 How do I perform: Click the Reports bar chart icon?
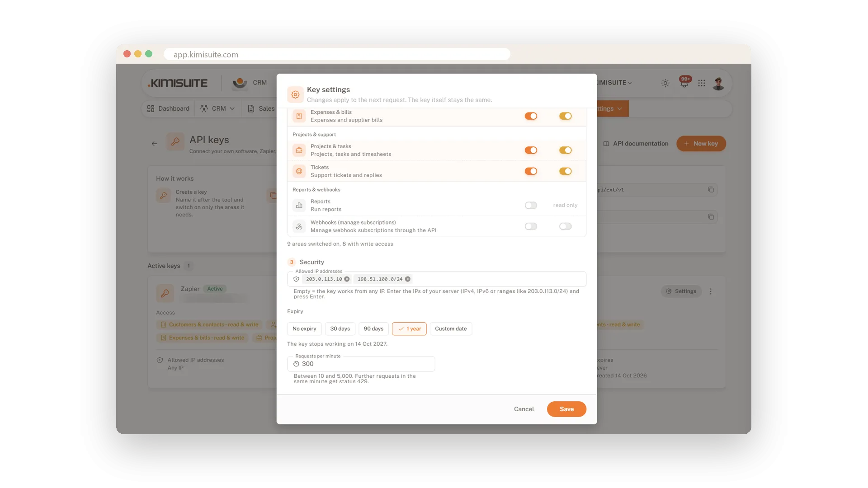tap(299, 206)
